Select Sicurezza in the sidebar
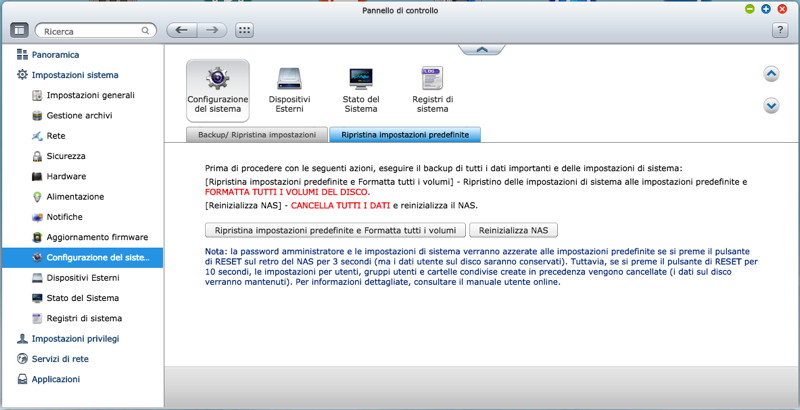 tap(66, 156)
